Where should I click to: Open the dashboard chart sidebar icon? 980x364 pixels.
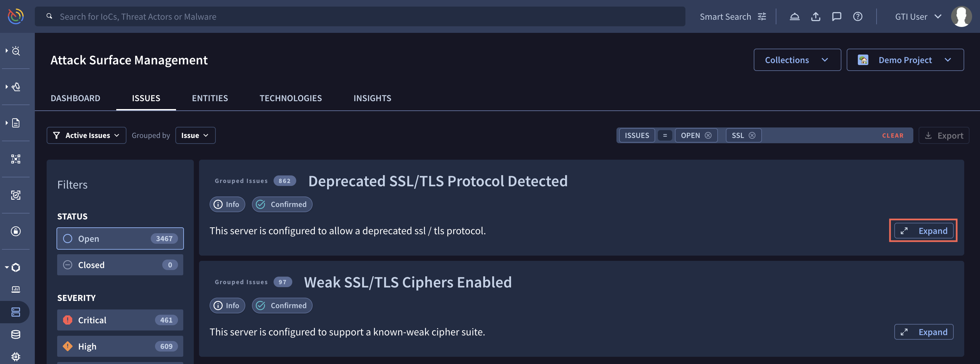click(15, 289)
